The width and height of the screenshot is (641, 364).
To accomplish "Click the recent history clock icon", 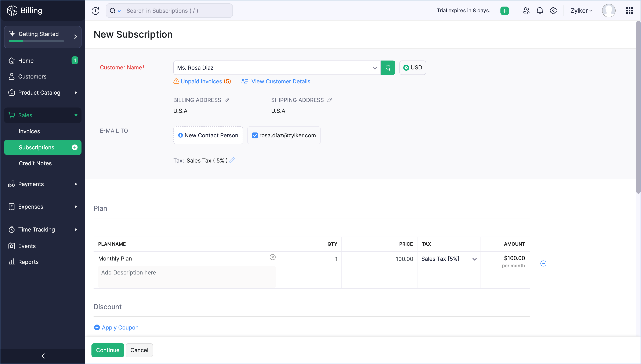I will (x=95, y=11).
